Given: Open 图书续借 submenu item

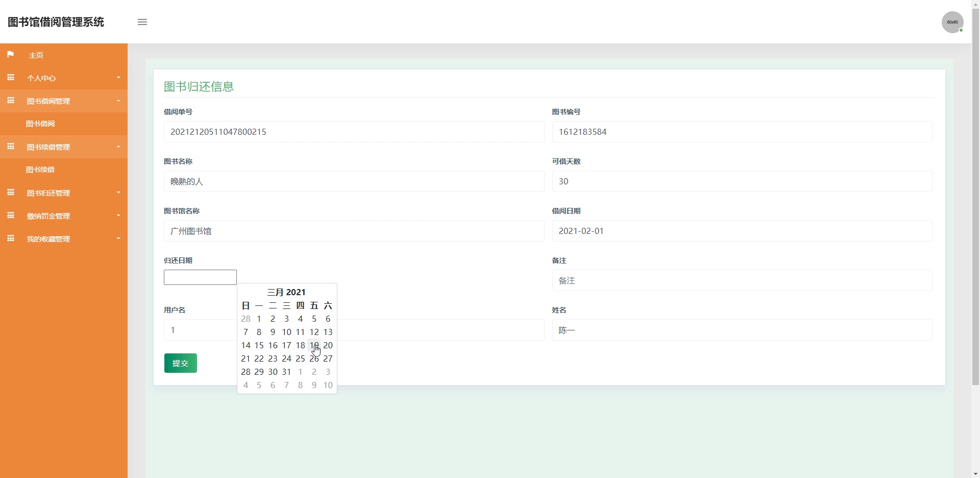Looking at the screenshot, I should tap(64, 170).
